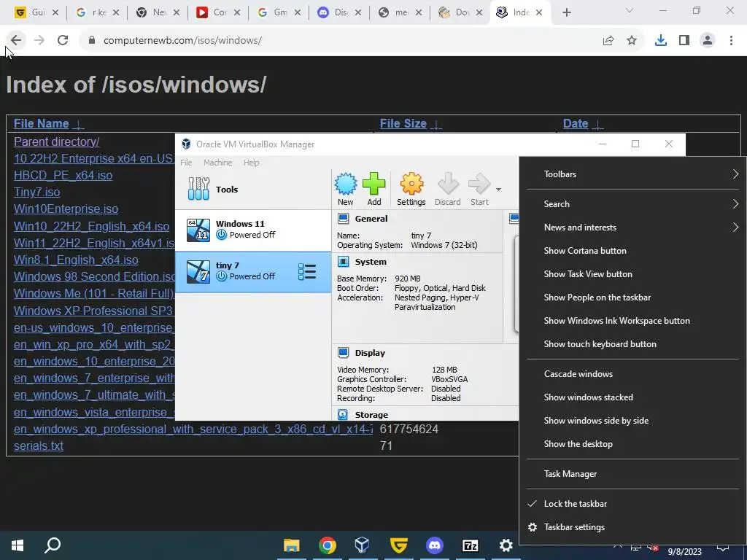747x560 pixels.
Task: Sort by File Size column header
Action: click(x=403, y=123)
